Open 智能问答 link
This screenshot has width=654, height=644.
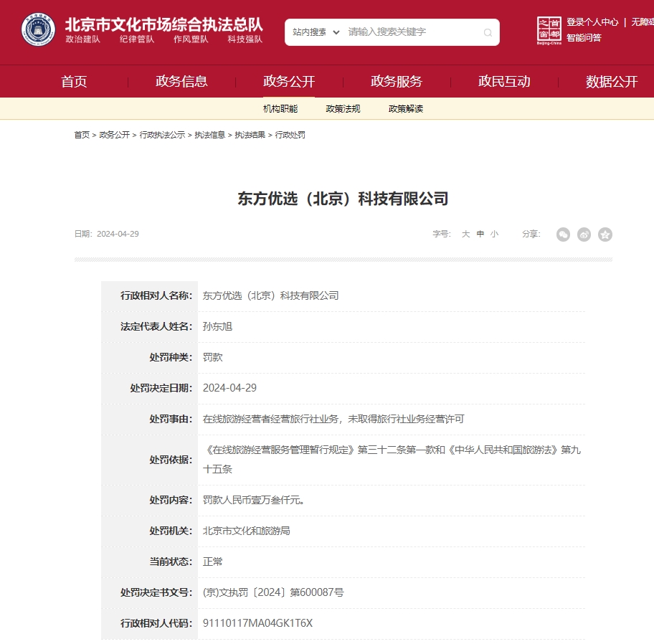tap(584, 38)
